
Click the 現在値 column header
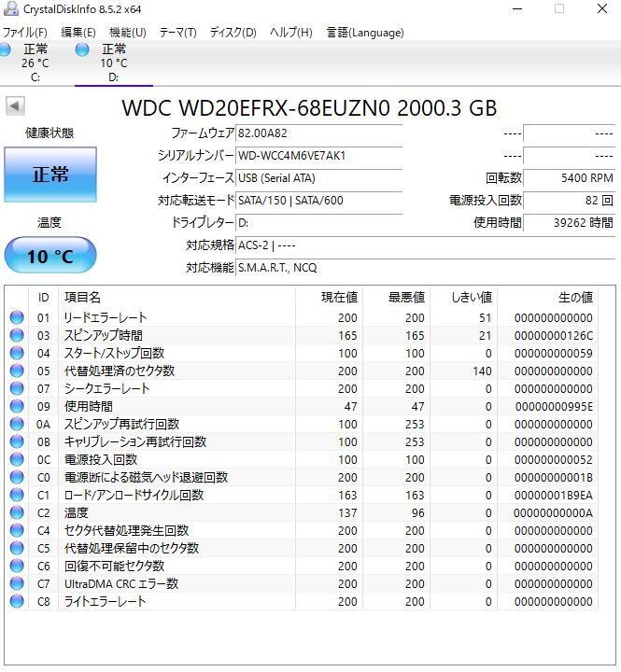[329, 297]
